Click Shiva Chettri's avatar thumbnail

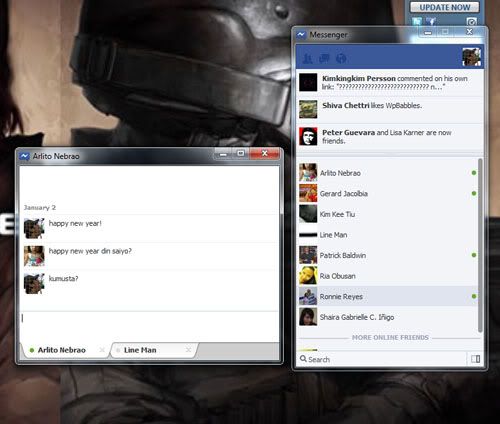coord(308,109)
